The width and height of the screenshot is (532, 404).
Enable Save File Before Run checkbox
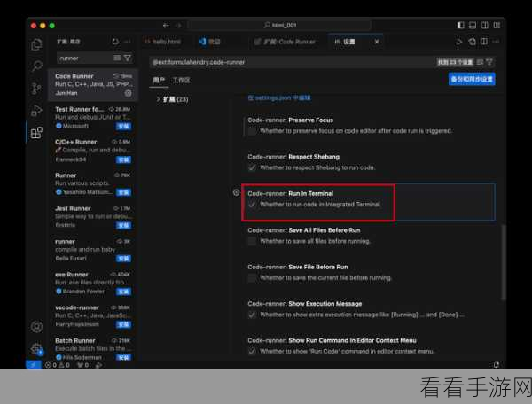[252, 278]
